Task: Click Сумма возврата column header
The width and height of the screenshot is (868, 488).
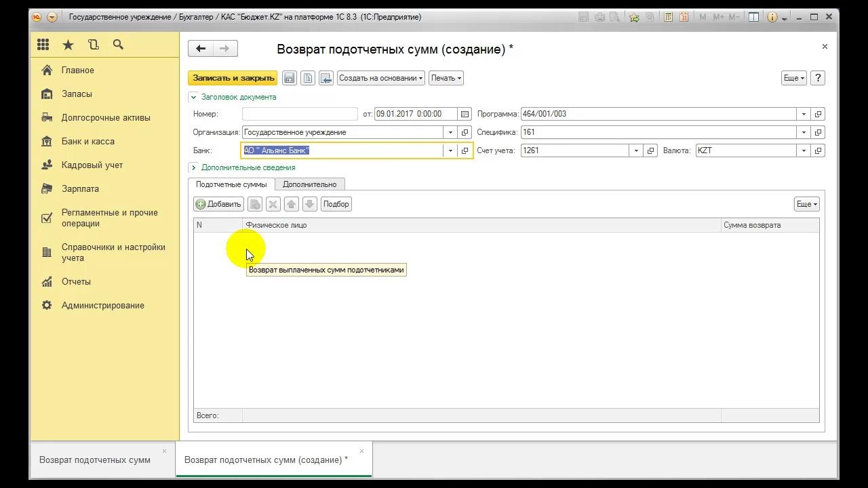Action: [770, 225]
